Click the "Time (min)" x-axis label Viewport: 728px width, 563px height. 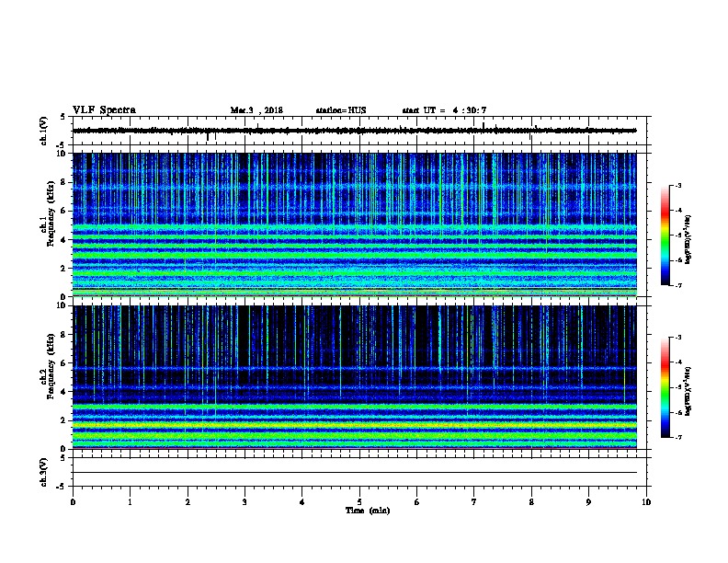click(x=368, y=511)
